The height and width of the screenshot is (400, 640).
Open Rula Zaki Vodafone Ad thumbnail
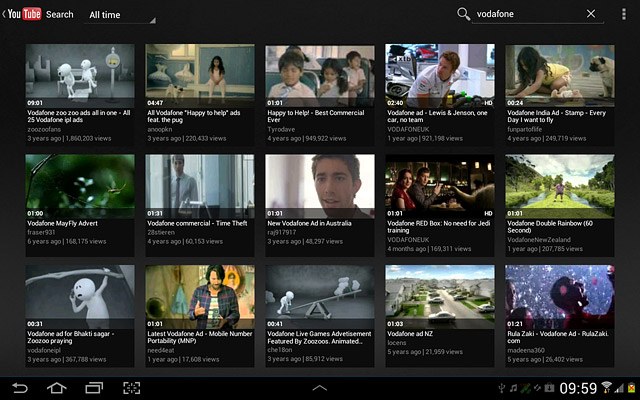[x=560, y=297]
